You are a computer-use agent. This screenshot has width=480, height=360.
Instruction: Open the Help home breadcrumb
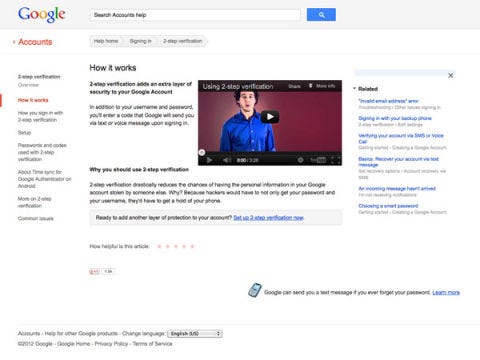pyautogui.click(x=106, y=41)
